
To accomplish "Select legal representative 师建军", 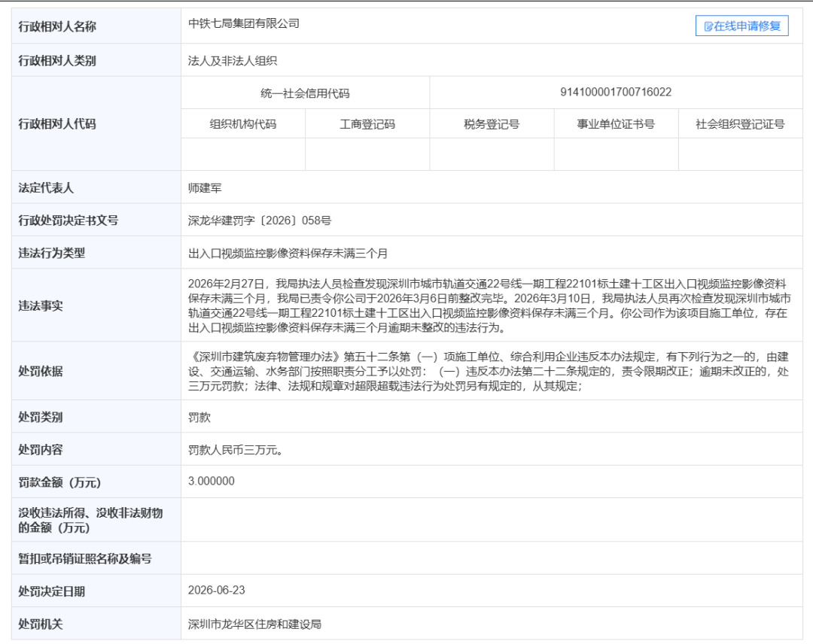I will (x=205, y=188).
